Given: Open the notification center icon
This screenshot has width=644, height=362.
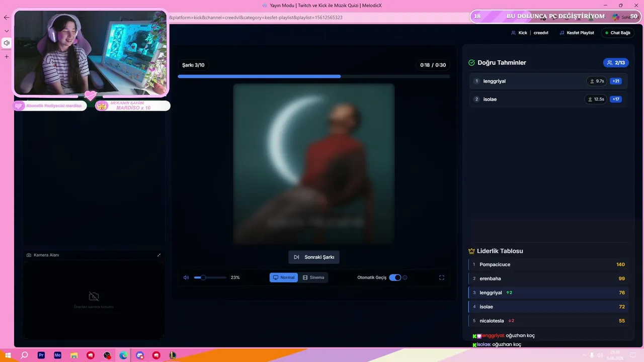Looking at the screenshot, I should [633, 355].
